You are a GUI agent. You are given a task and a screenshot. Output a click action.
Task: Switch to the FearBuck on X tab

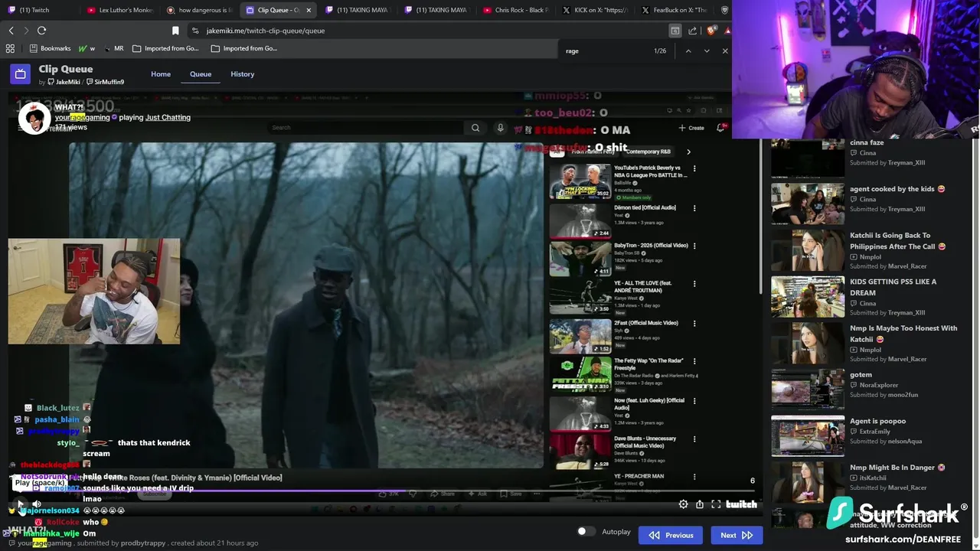[x=674, y=10]
